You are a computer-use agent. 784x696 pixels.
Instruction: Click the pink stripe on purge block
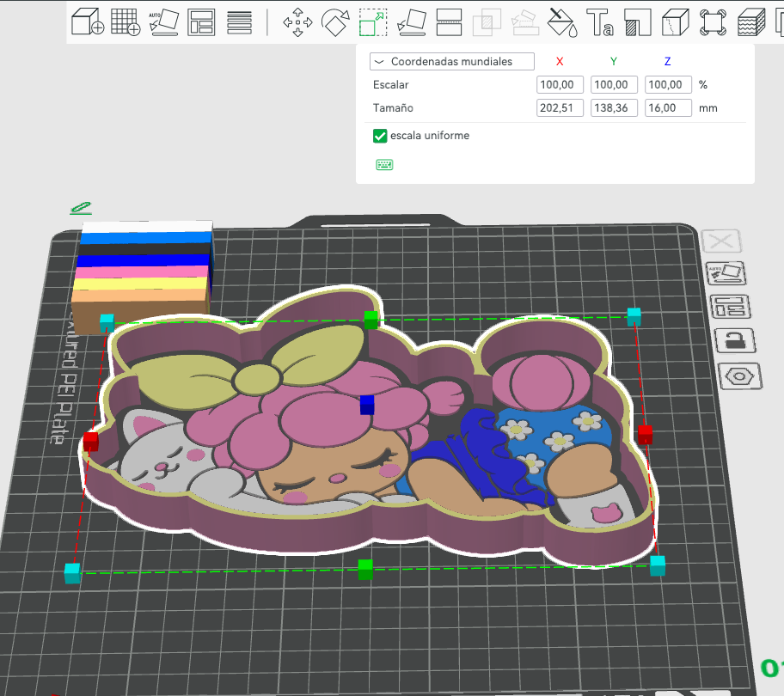pos(142,272)
